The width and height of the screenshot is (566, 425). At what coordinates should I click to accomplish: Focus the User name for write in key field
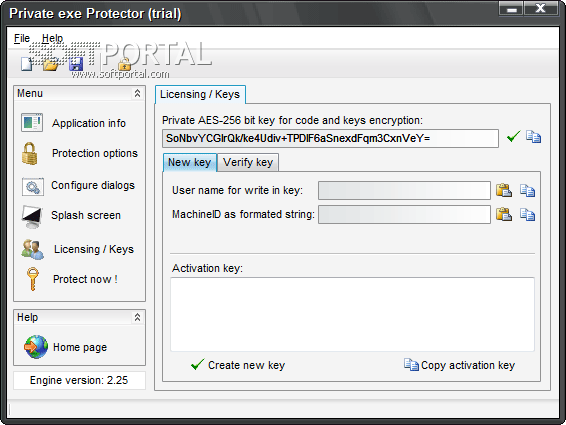pos(404,190)
